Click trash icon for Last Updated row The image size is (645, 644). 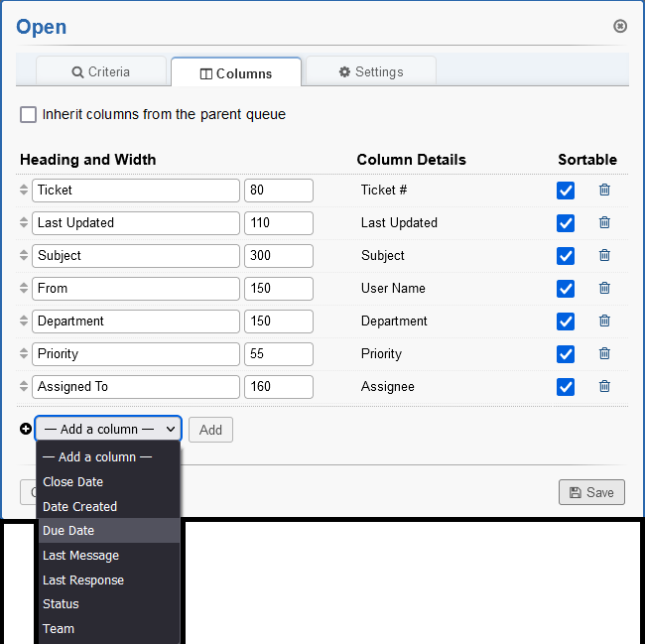tap(604, 223)
